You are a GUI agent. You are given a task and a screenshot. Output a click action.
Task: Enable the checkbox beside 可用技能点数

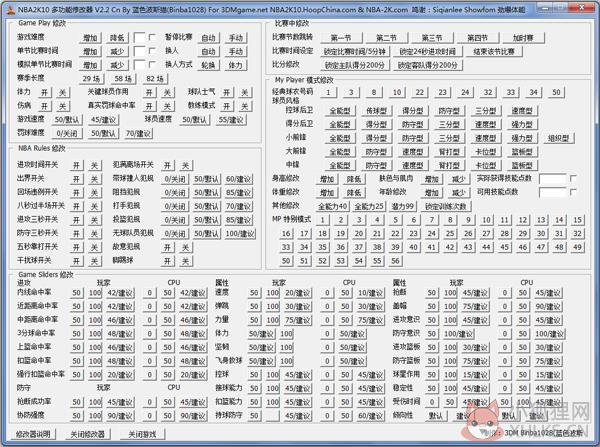(x=573, y=192)
